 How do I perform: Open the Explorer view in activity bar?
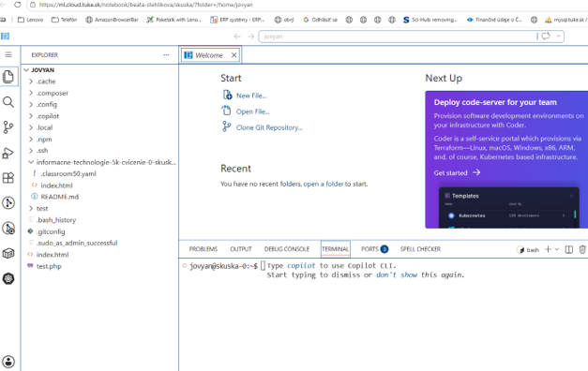[x=8, y=77]
